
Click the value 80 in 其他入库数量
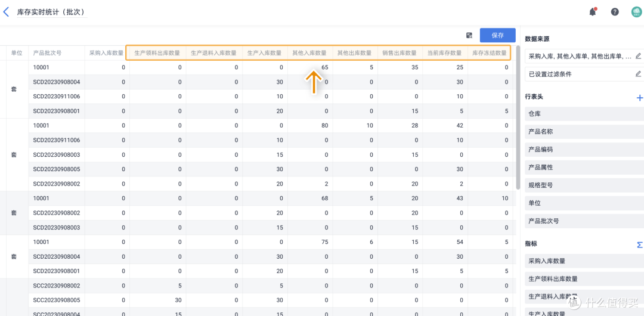pyautogui.click(x=324, y=126)
